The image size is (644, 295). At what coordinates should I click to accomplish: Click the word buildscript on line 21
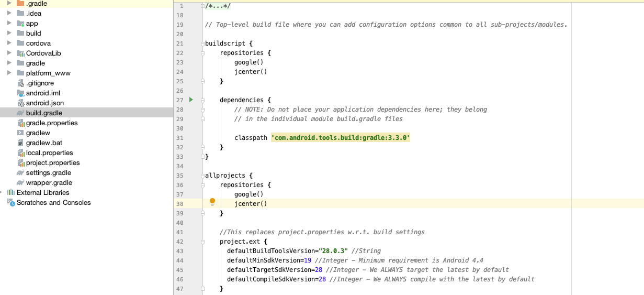225,43
